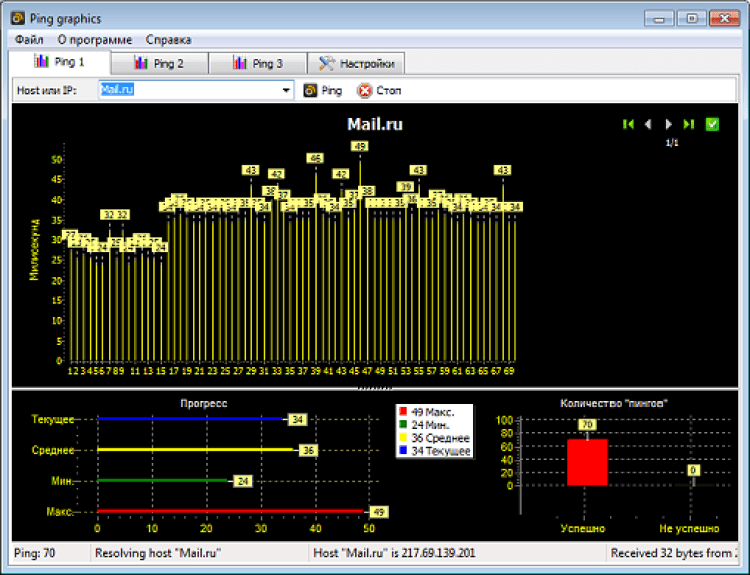The height and width of the screenshot is (575, 750).
Task: Jump to first chart page arrow
Action: (628, 124)
